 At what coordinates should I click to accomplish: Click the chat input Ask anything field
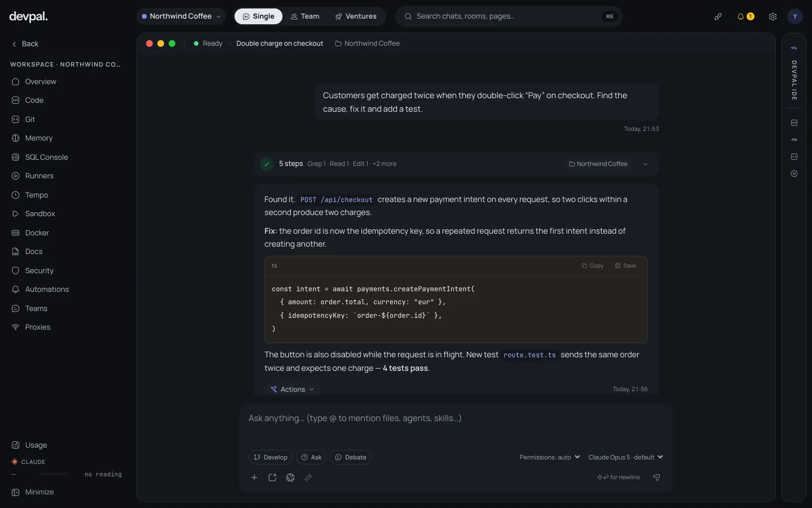point(456,419)
